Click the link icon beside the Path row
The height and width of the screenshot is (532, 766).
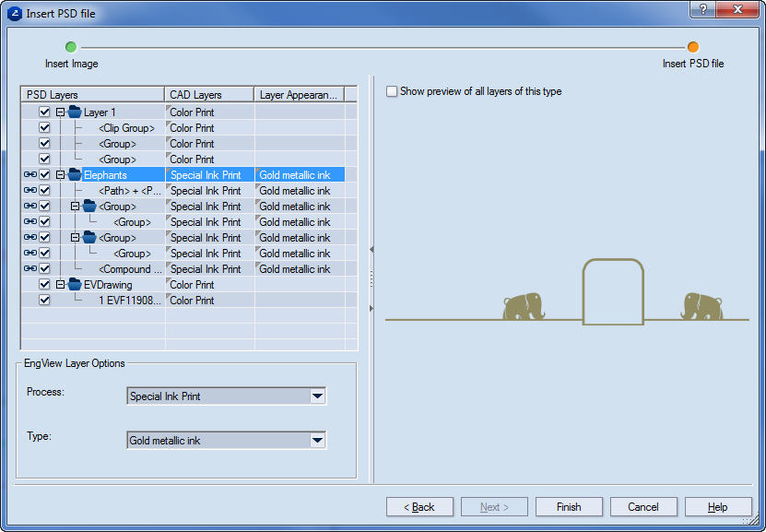pos(29,191)
